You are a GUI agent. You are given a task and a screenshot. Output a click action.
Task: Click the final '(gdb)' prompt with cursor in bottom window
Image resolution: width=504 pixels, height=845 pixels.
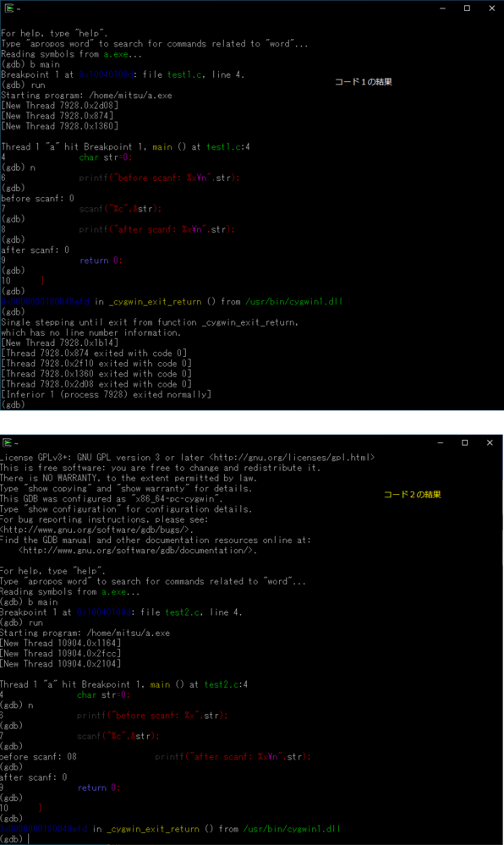tap(12, 840)
